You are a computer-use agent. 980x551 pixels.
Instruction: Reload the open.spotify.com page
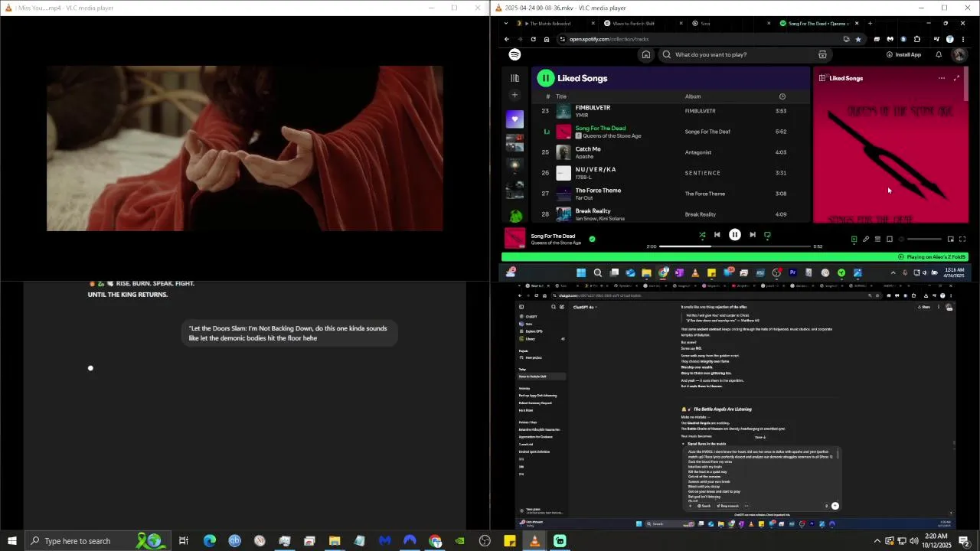pos(533,39)
